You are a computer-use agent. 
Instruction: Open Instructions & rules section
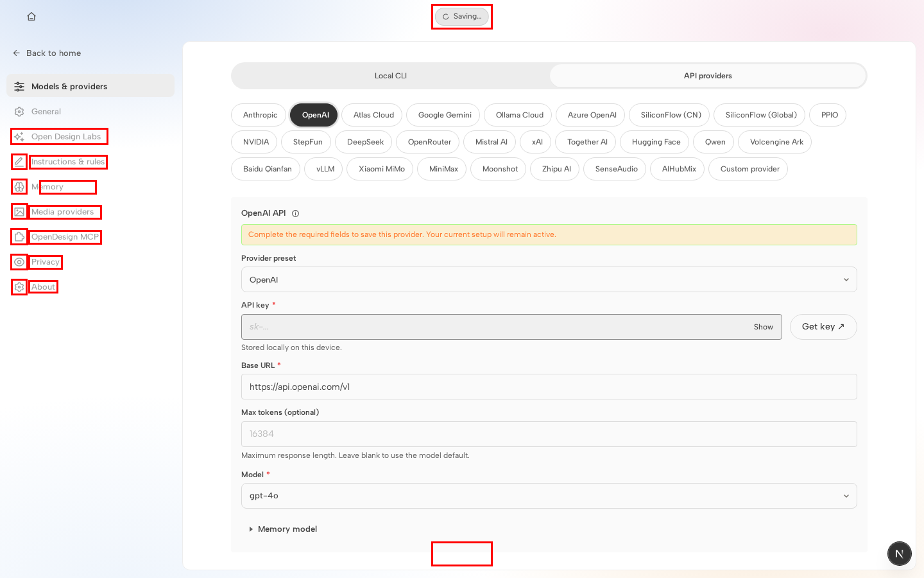pyautogui.click(x=90, y=162)
